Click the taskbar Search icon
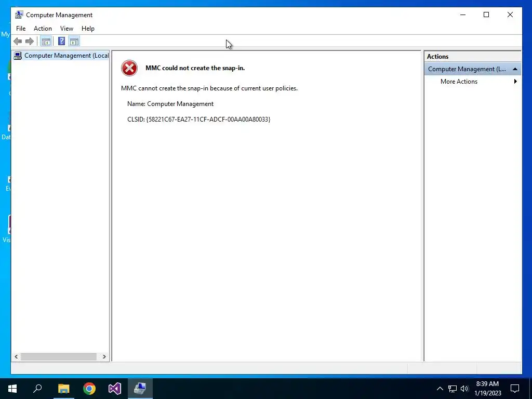532x399 pixels. [x=37, y=389]
